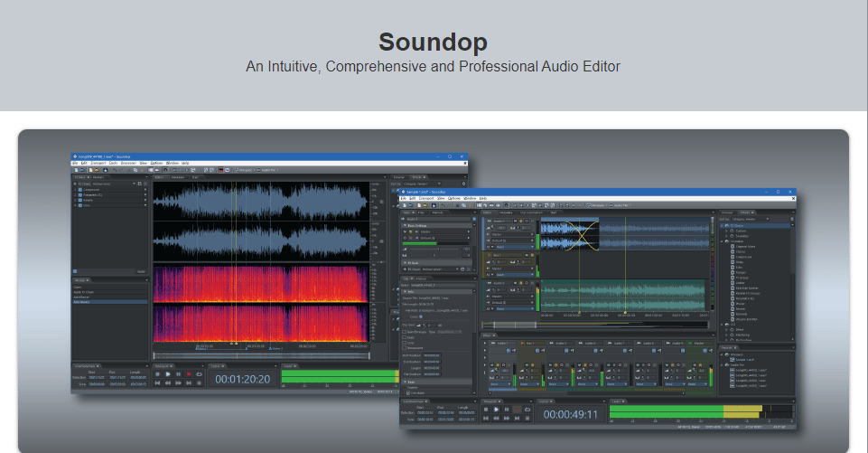The image size is (868, 453).
Task: Open the Options menu in the right Soundop window
Action: (x=454, y=198)
